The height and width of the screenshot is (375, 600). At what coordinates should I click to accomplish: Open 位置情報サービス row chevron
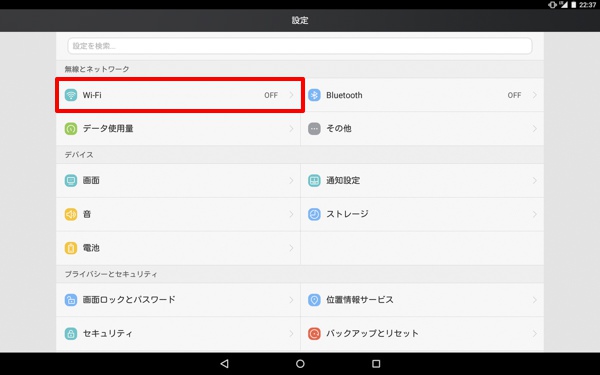click(x=535, y=300)
